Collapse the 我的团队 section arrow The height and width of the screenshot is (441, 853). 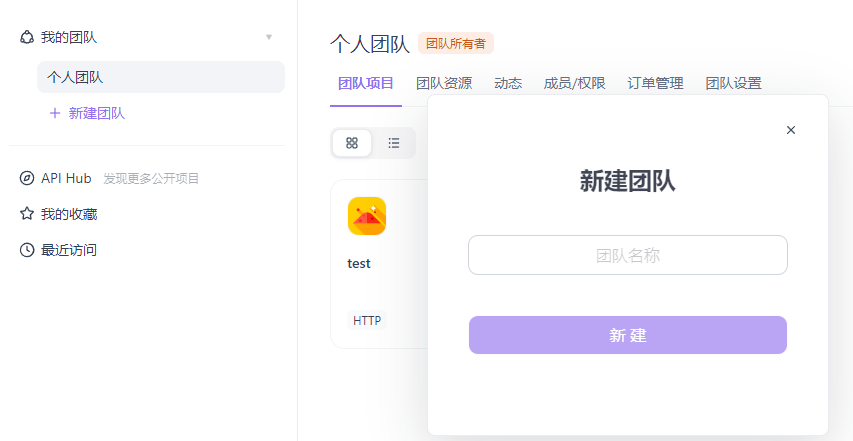[x=269, y=38]
